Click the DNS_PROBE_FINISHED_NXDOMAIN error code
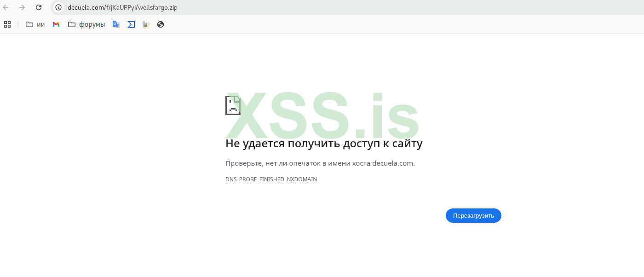 coord(271,179)
